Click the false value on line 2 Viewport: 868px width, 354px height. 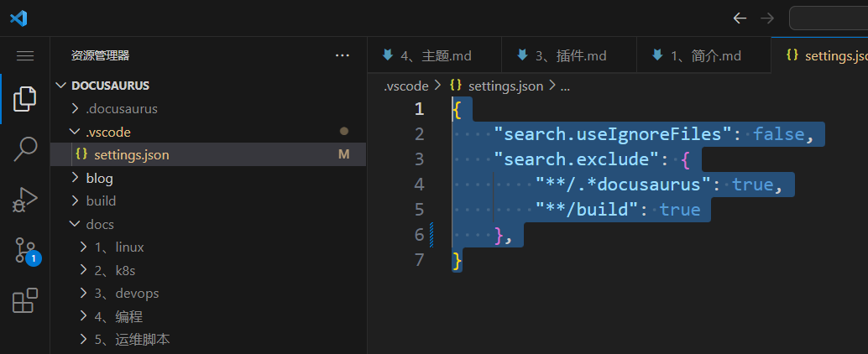778,134
